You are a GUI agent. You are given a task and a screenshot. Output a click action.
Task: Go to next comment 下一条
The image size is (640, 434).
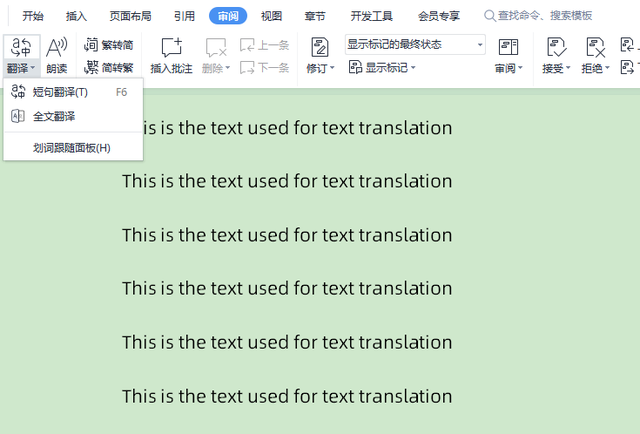pos(264,67)
